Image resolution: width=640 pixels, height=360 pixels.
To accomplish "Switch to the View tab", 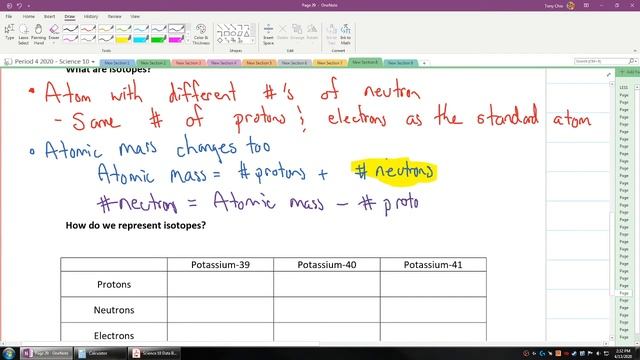I will [135, 17].
